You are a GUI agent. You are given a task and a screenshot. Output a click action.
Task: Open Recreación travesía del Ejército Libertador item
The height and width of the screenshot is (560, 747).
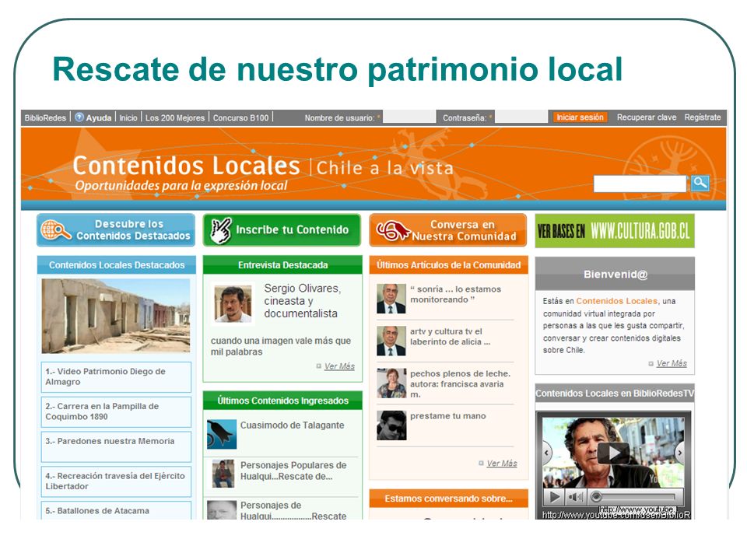pyautogui.click(x=116, y=481)
